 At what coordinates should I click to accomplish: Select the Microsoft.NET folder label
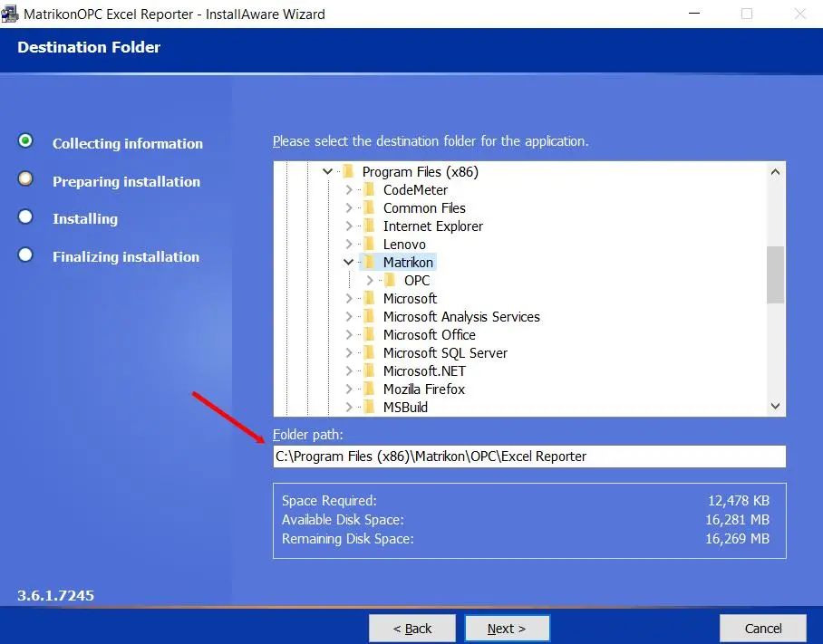click(x=424, y=370)
